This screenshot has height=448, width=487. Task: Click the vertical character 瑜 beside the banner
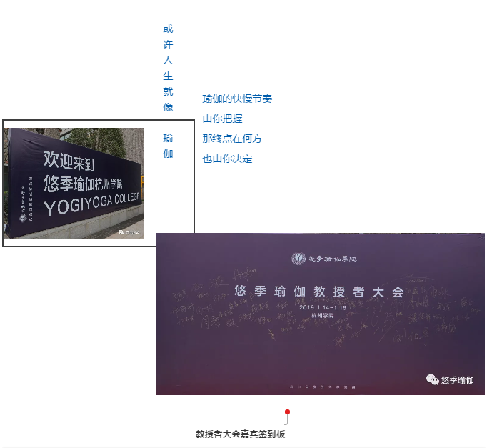[x=168, y=138]
